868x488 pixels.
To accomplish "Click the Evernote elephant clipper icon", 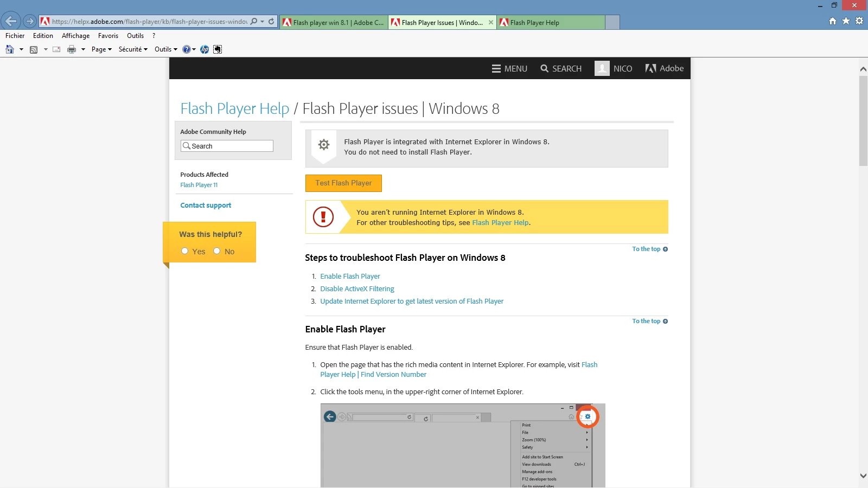I will [x=218, y=49].
